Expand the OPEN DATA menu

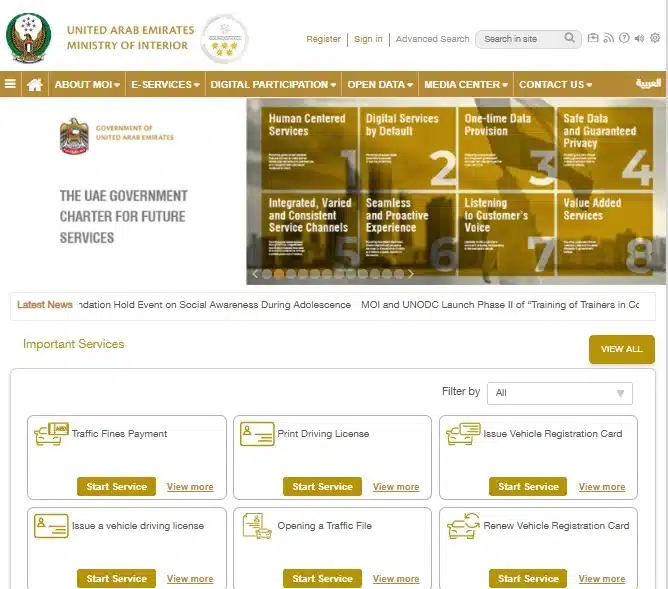pyautogui.click(x=382, y=85)
